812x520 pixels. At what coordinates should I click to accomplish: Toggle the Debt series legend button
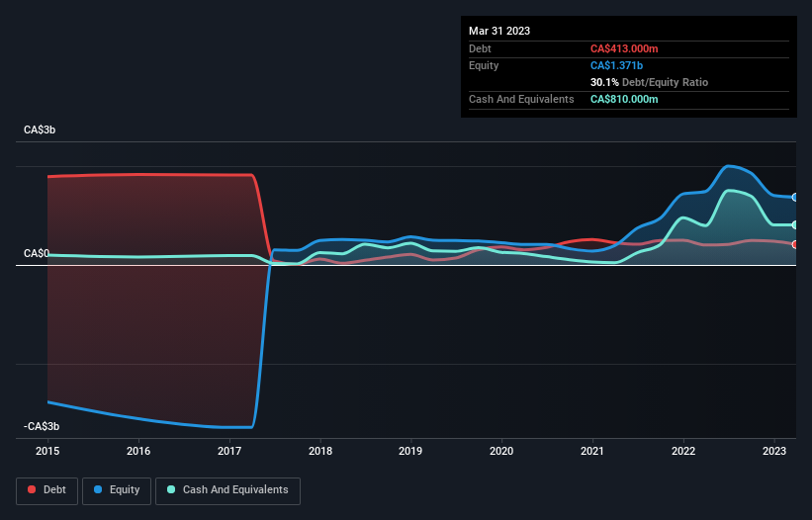pos(46,490)
